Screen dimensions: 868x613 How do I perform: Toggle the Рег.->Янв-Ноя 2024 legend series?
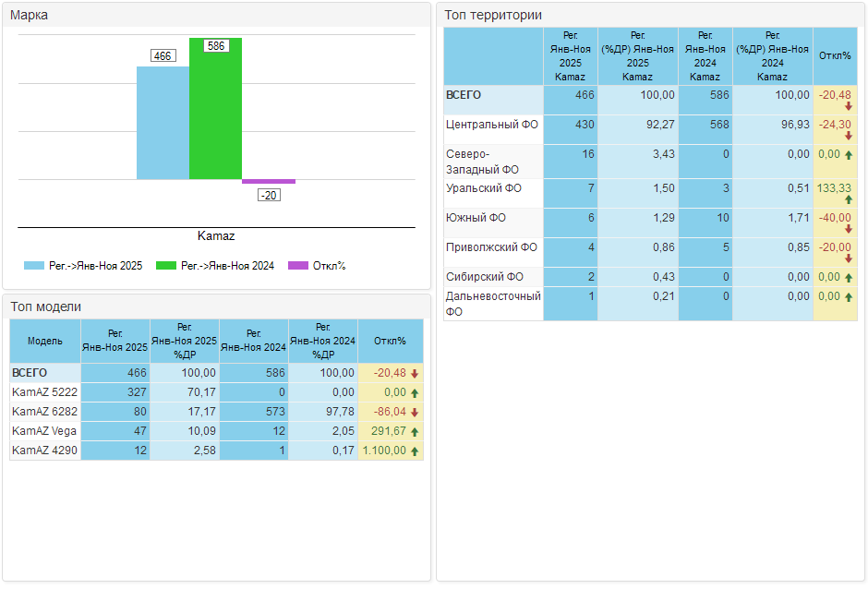[216, 266]
